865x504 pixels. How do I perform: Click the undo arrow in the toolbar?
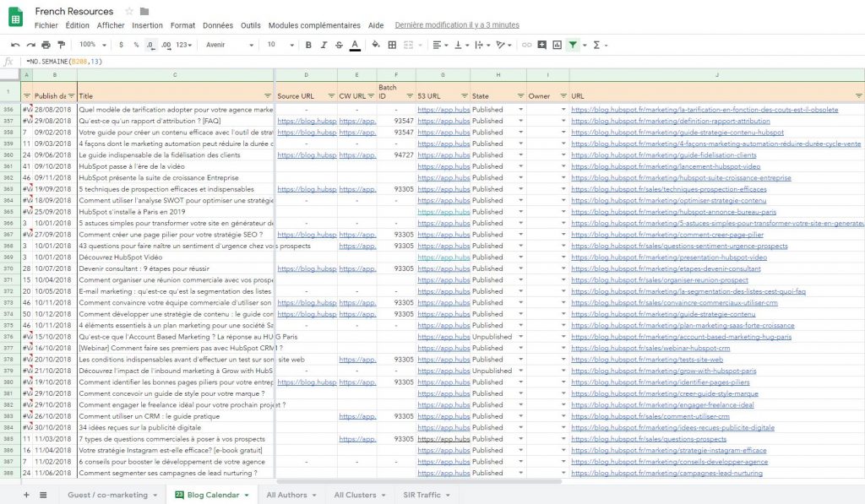tap(15, 45)
